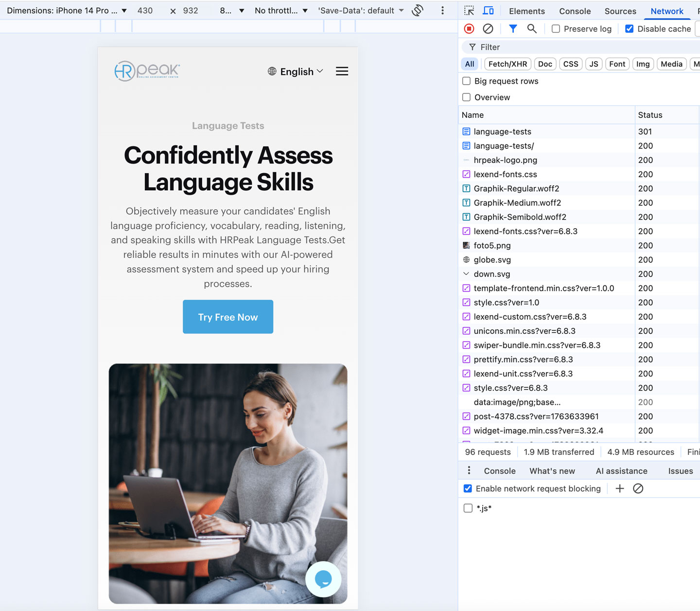Toggle the device toolbar icon
The image size is (700, 611).
[x=488, y=11]
